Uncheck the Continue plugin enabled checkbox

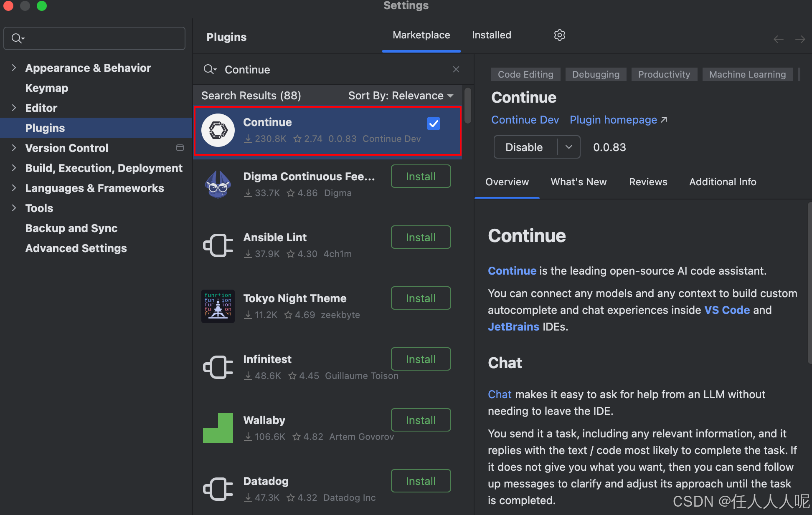click(433, 124)
